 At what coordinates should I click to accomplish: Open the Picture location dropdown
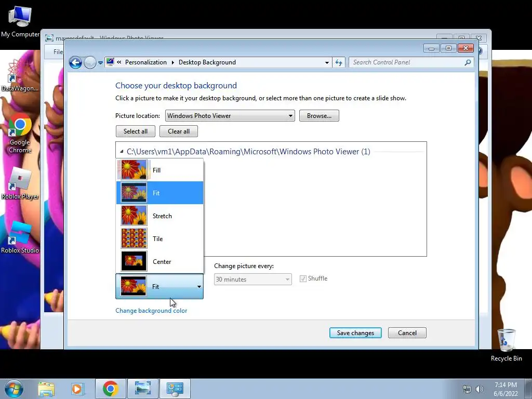click(x=230, y=116)
